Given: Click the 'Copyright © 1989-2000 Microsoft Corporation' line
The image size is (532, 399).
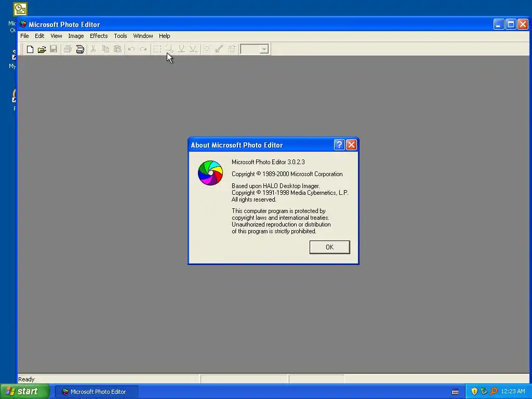Looking at the screenshot, I should tap(287, 174).
